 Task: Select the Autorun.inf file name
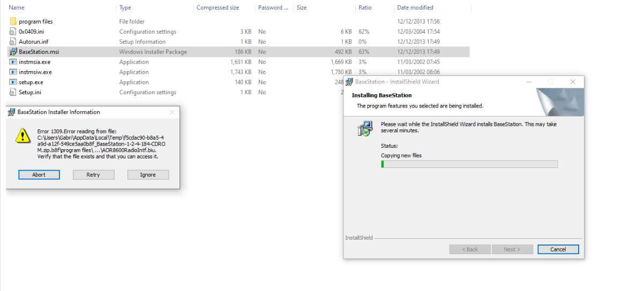click(x=33, y=42)
